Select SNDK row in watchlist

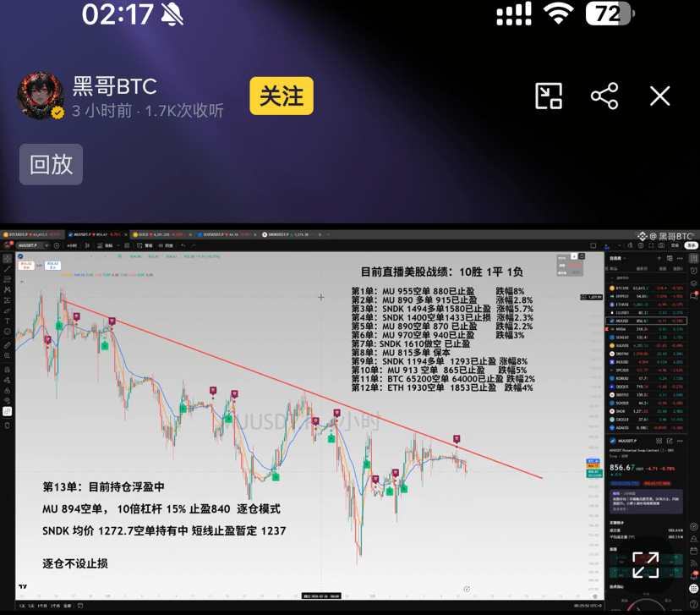(646, 411)
